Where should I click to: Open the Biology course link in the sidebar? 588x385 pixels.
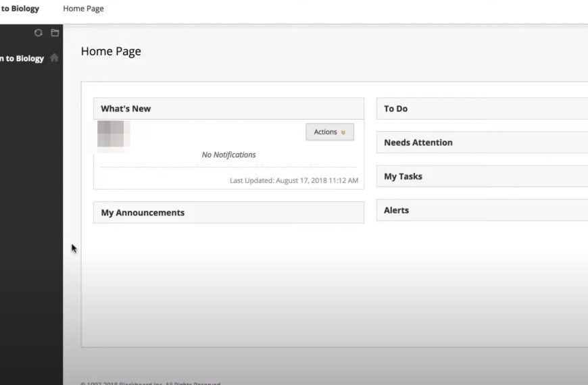point(22,59)
